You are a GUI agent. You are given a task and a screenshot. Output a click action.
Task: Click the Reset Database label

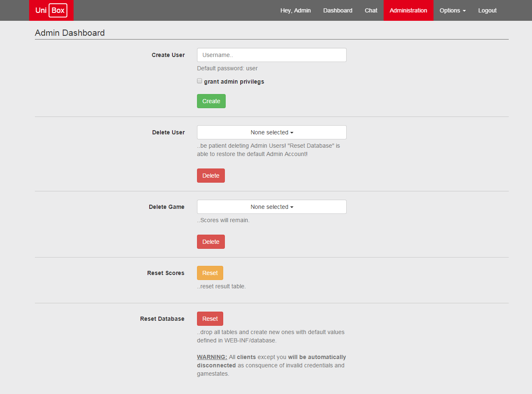point(162,319)
